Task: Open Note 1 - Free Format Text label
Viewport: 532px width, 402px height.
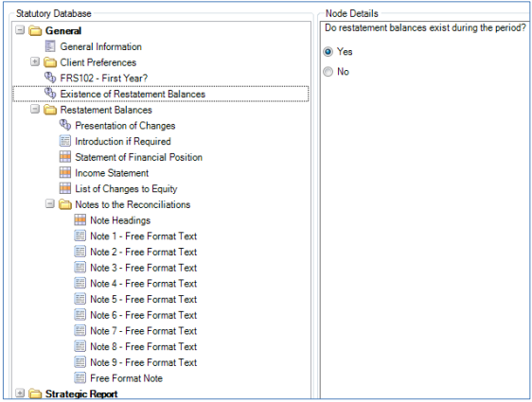Action: click(x=144, y=236)
